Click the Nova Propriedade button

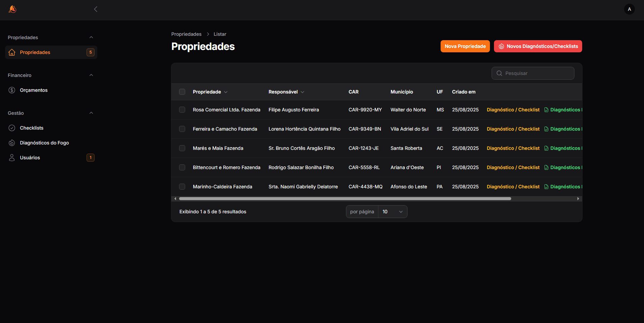point(465,46)
